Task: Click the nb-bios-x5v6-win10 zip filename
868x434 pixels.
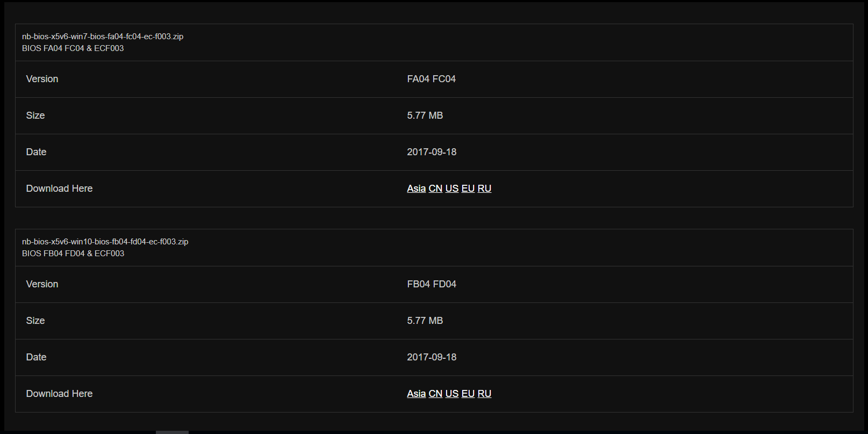Action: (x=105, y=242)
